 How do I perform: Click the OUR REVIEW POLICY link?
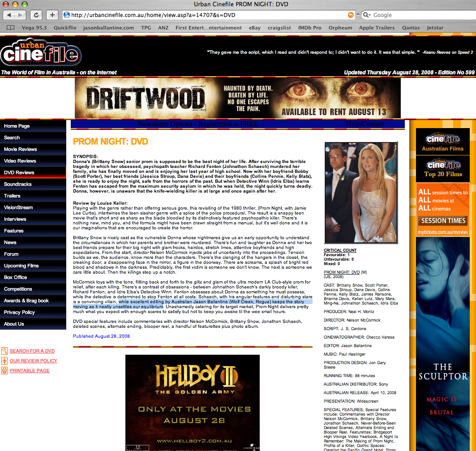point(34,361)
